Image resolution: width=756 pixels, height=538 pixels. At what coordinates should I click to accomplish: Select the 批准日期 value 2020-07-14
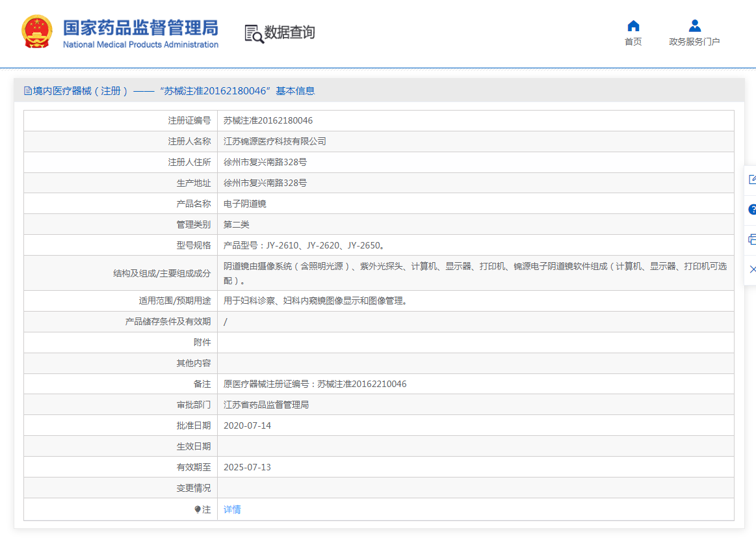tap(247, 425)
